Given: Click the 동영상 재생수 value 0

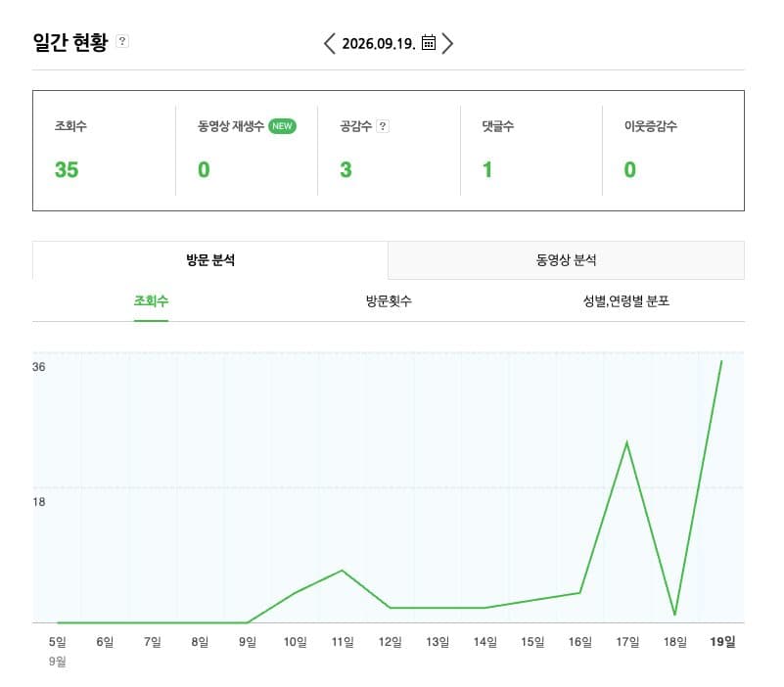Looking at the screenshot, I should (204, 169).
